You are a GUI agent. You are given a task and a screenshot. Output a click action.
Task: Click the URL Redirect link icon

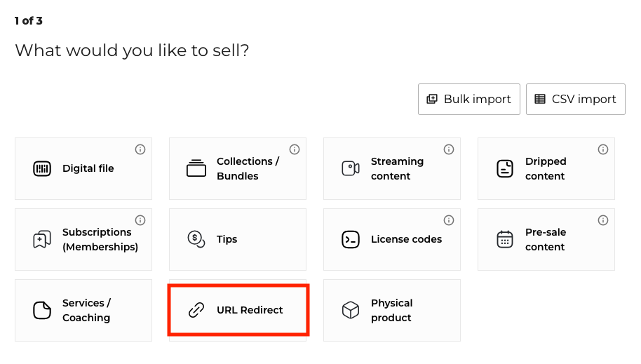[196, 310]
